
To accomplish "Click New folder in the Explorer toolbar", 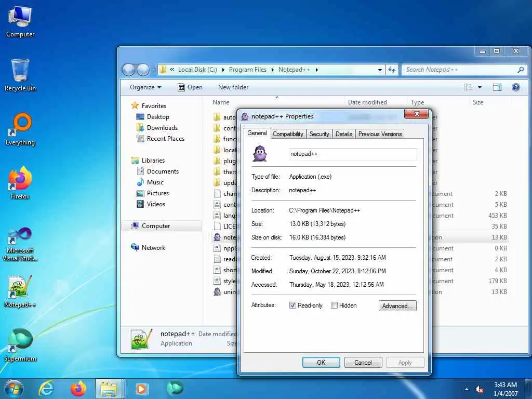I will click(x=233, y=87).
